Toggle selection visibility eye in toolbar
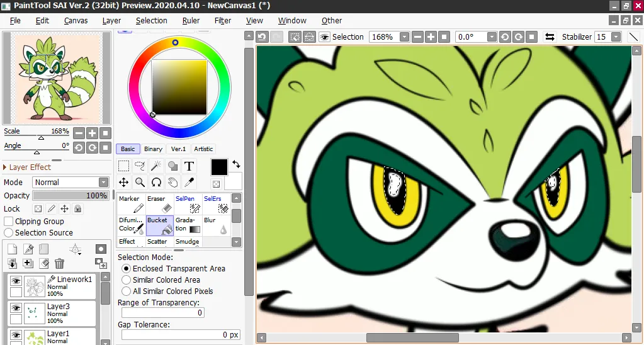 tap(324, 37)
